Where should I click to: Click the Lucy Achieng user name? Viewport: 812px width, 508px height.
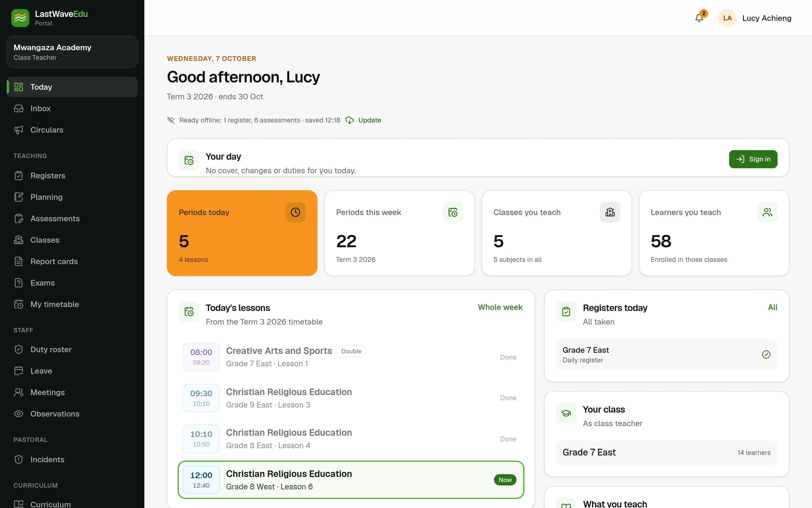tap(766, 18)
